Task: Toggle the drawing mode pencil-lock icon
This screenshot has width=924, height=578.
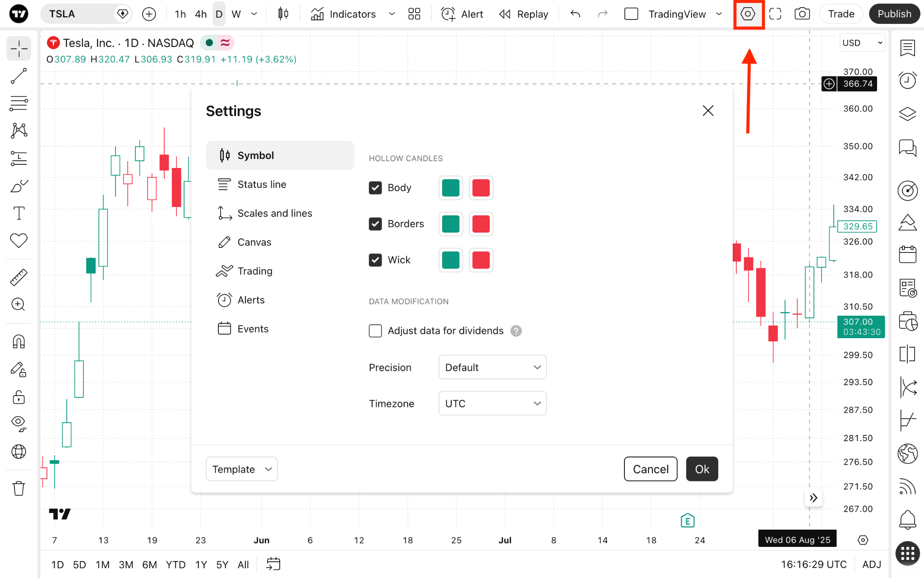Action: click(18, 369)
